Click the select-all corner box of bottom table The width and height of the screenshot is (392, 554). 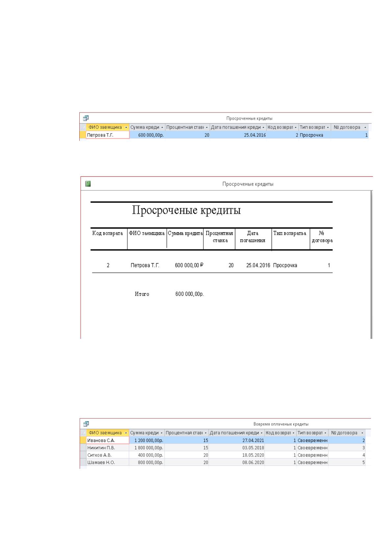tap(83, 433)
